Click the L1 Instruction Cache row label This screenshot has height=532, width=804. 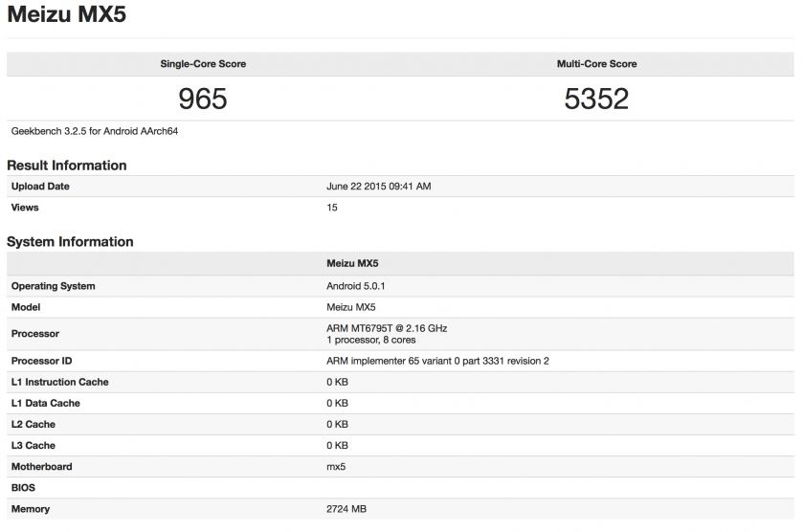pyautogui.click(x=59, y=382)
